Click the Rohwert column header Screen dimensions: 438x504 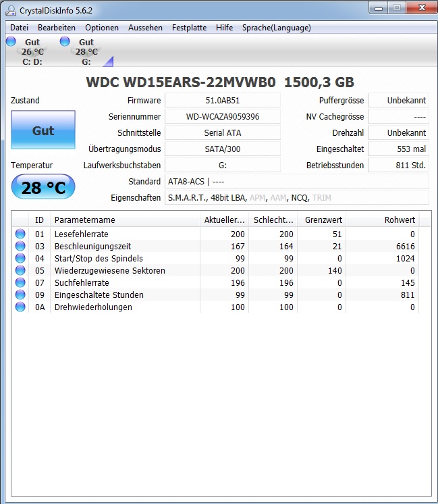click(x=383, y=220)
